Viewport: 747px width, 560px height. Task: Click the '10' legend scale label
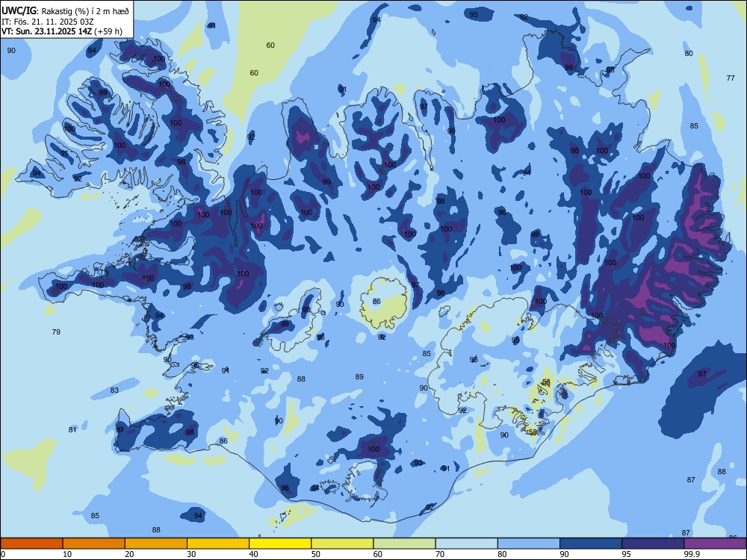coord(67,554)
